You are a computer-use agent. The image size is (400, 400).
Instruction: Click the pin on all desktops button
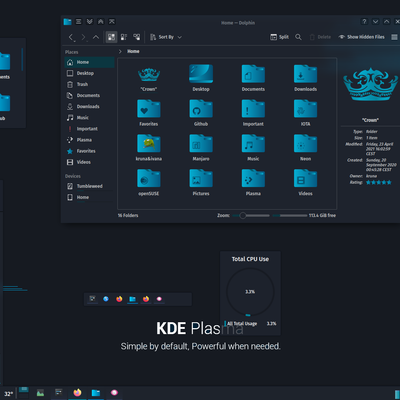[112, 22]
